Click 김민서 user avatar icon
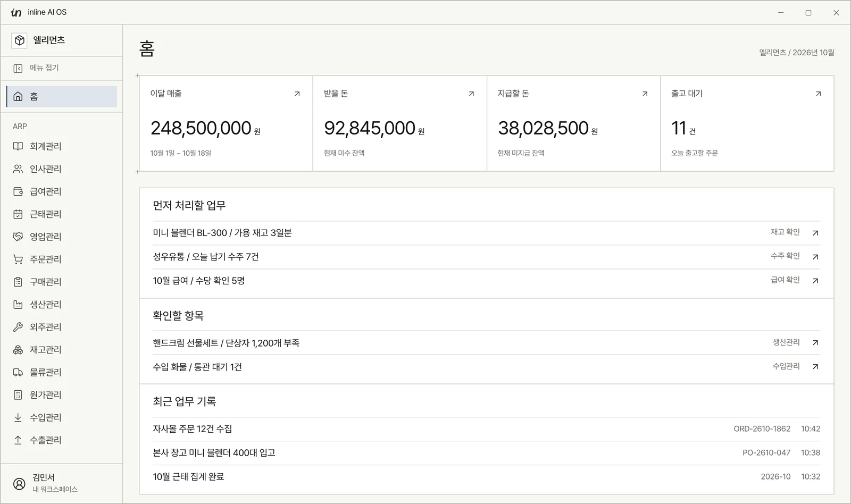Image resolution: width=851 pixels, height=504 pixels. pyautogui.click(x=19, y=484)
